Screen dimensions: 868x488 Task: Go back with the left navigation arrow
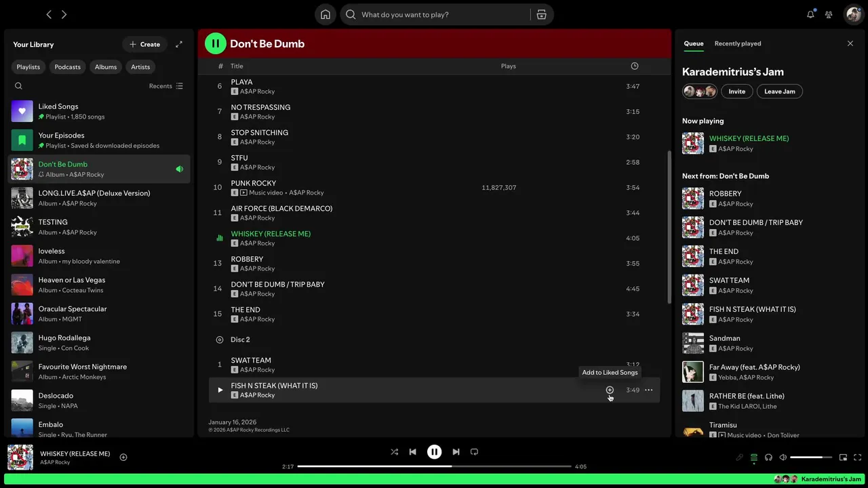coord(49,14)
